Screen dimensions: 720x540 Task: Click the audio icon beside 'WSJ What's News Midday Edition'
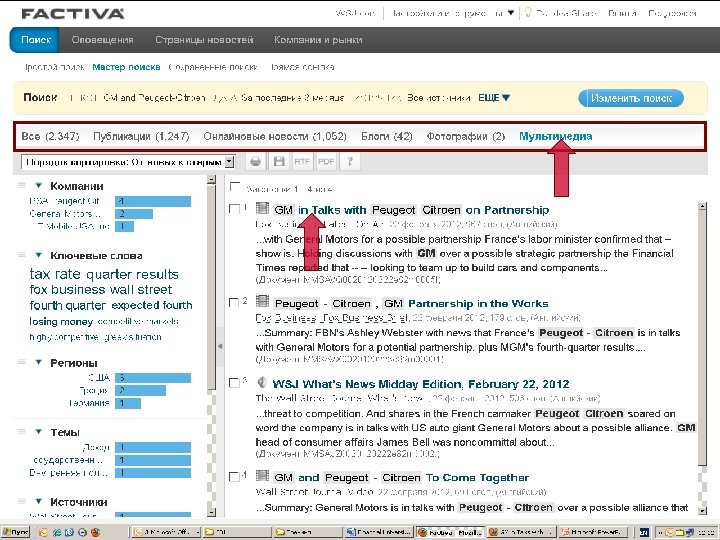pos(262,382)
